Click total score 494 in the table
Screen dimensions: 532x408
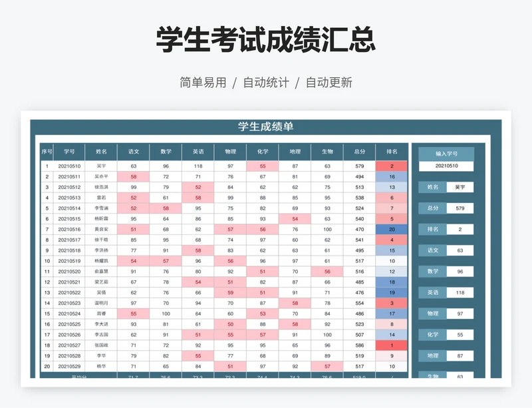359,176
